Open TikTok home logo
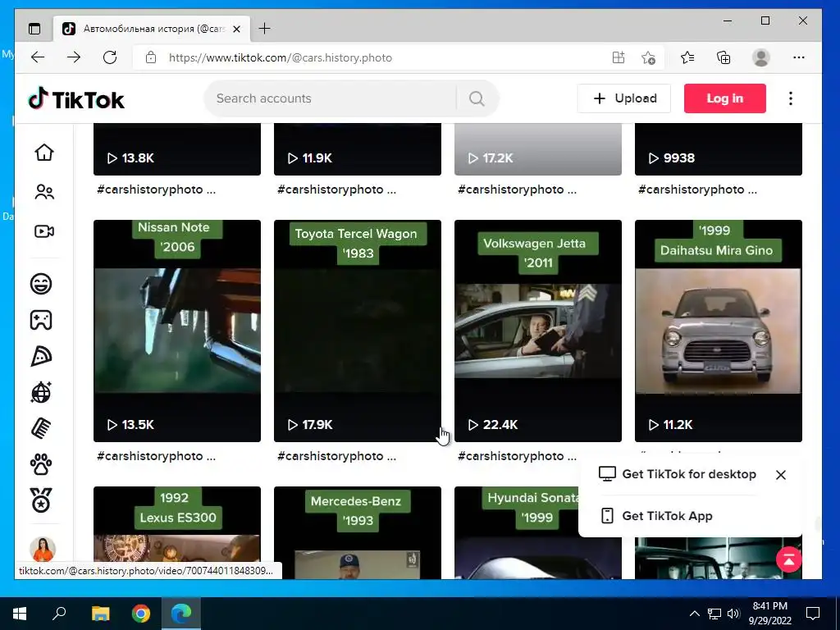Image resolution: width=840 pixels, height=630 pixels. point(75,99)
